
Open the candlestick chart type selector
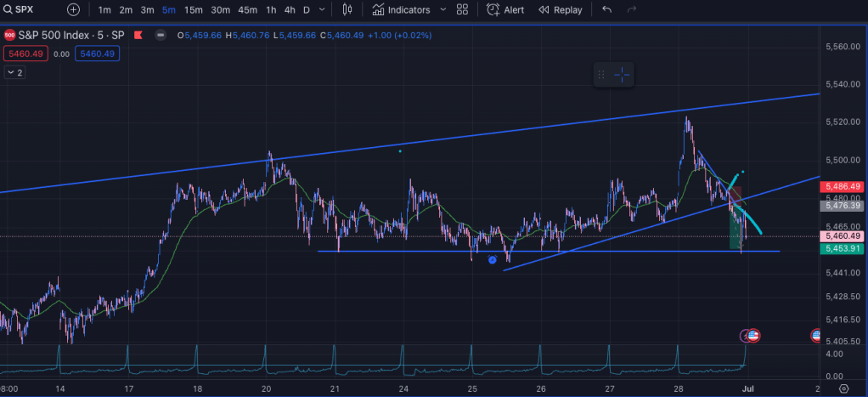coord(347,10)
